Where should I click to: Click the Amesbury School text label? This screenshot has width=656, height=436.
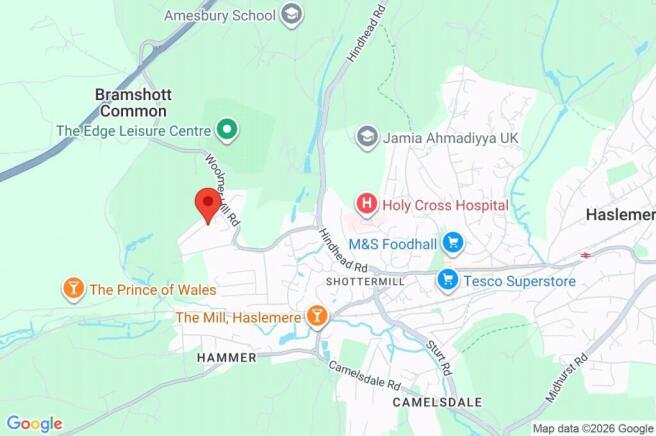220,15
